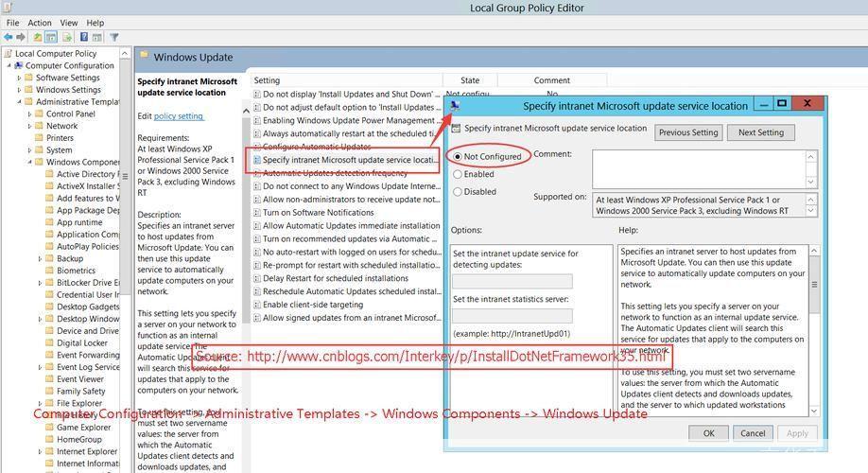868x473 pixels.
Task: Click the Local Computer Policy root icon
Action: tap(9, 53)
